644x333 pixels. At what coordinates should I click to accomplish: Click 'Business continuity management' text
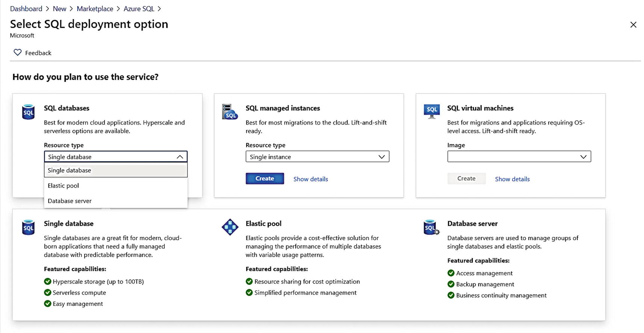(x=501, y=295)
